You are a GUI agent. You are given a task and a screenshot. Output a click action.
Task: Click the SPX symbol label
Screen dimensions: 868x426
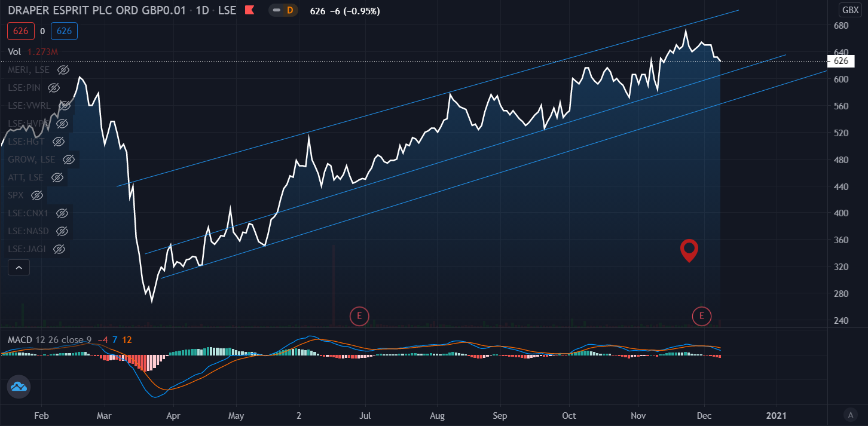pyautogui.click(x=16, y=195)
